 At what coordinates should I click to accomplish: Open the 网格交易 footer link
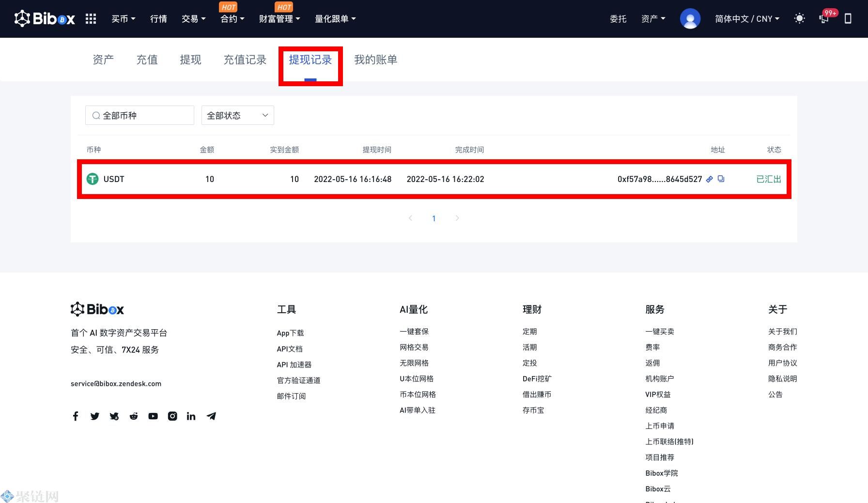[x=414, y=347]
